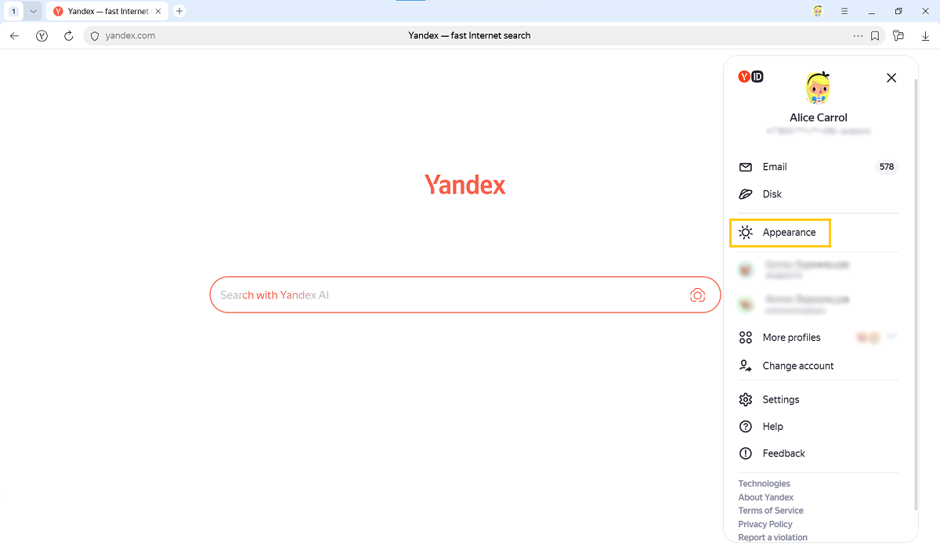Expand More profiles chevron
Screen dimensions: 940x560
891,337
